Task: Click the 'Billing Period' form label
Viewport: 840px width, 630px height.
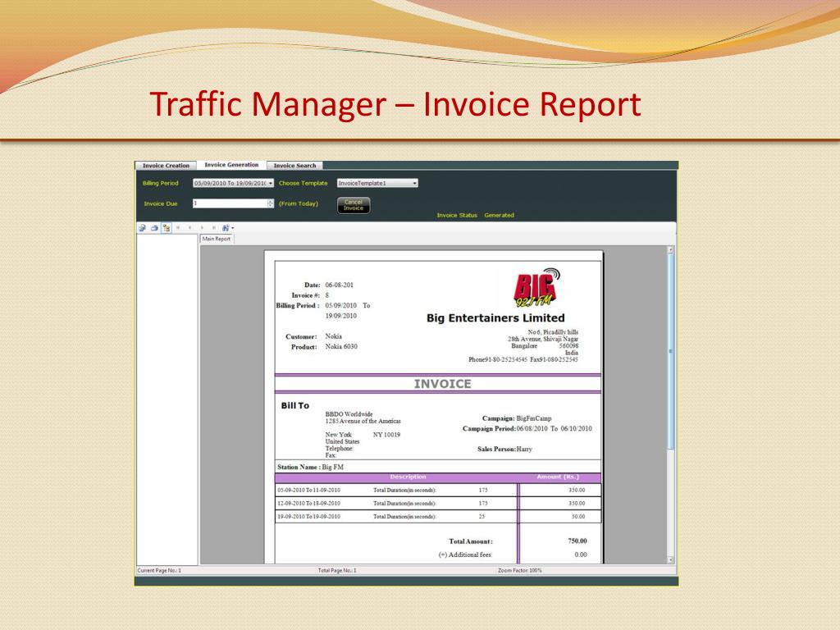Action: 160,183
